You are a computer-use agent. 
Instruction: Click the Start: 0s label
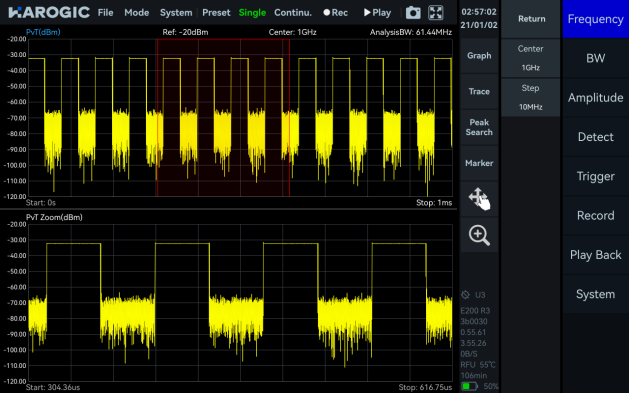point(41,203)
